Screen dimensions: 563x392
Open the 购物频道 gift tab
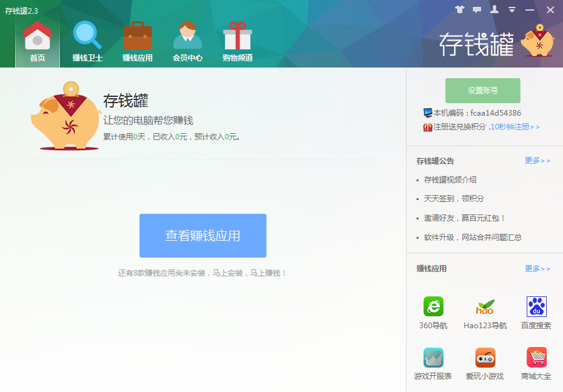238,41
